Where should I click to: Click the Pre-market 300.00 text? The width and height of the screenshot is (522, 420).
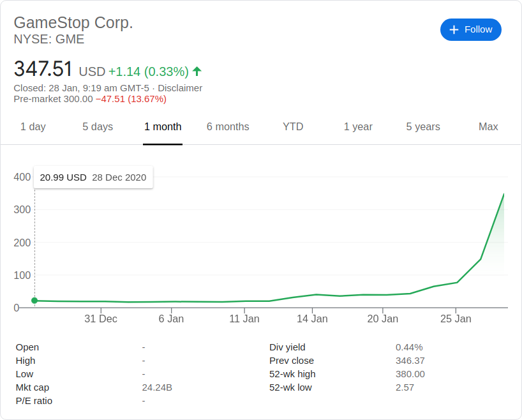coord(53,99)
